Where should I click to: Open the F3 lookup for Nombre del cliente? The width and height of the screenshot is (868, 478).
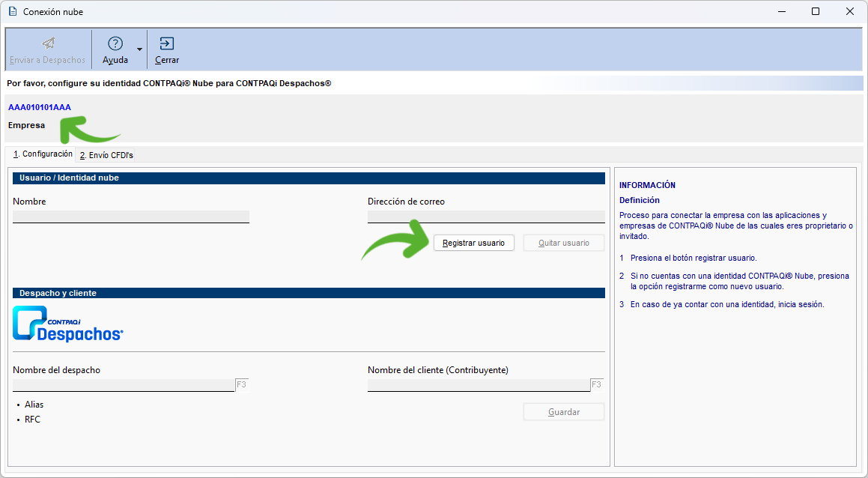click(596, 385)
